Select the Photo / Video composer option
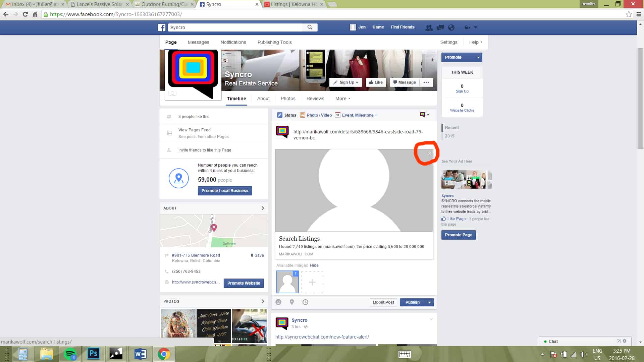Image resolution: width=644 pixels, height=362 pixels. tap(316, 115)
